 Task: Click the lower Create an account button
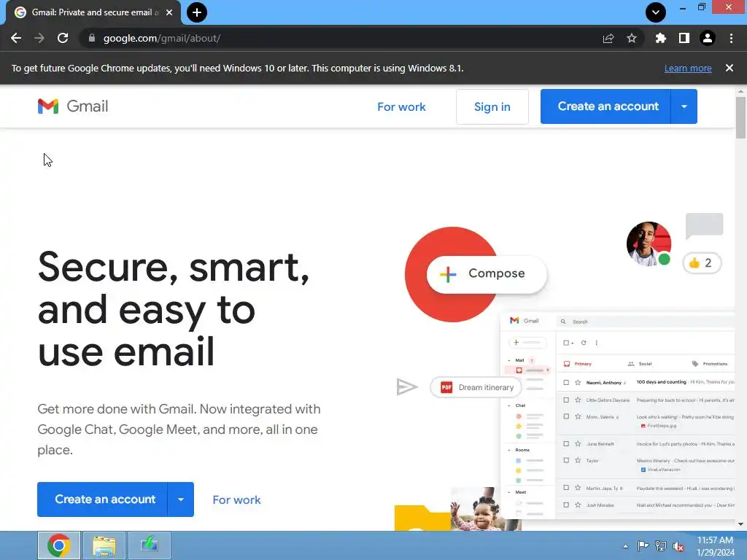click(x=102, y=499)
